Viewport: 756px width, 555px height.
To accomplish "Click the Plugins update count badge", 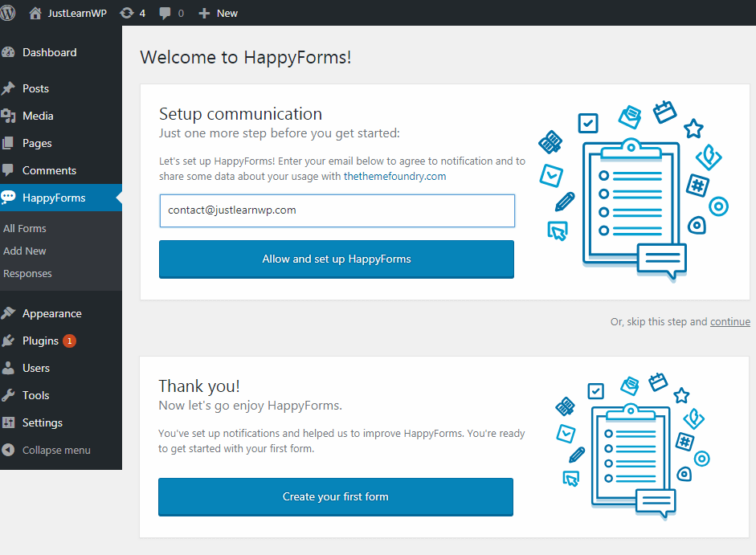I will pyautogui.click(x=69, y=341).
